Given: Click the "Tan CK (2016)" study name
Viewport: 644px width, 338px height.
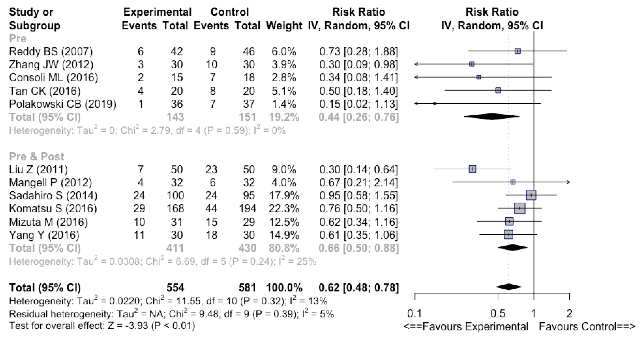Looking at the screenshot, I should [x=45, y=91].
